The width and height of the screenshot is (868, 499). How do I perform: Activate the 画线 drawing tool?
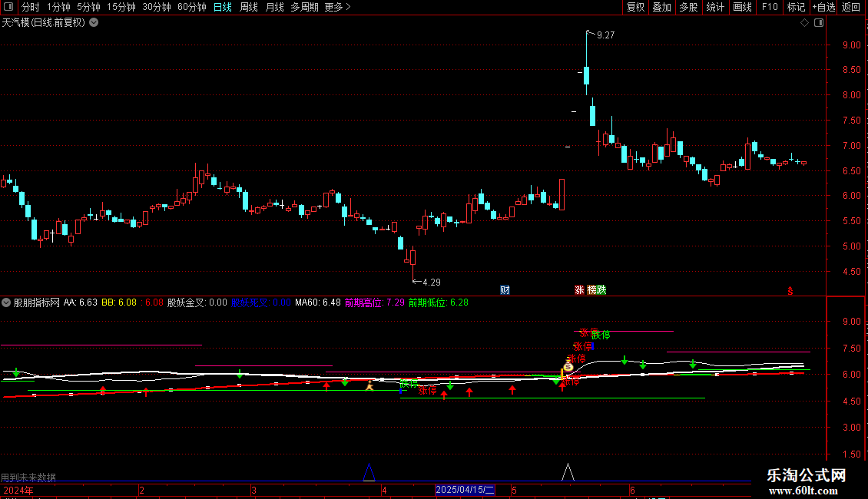[x=742, y=7]
